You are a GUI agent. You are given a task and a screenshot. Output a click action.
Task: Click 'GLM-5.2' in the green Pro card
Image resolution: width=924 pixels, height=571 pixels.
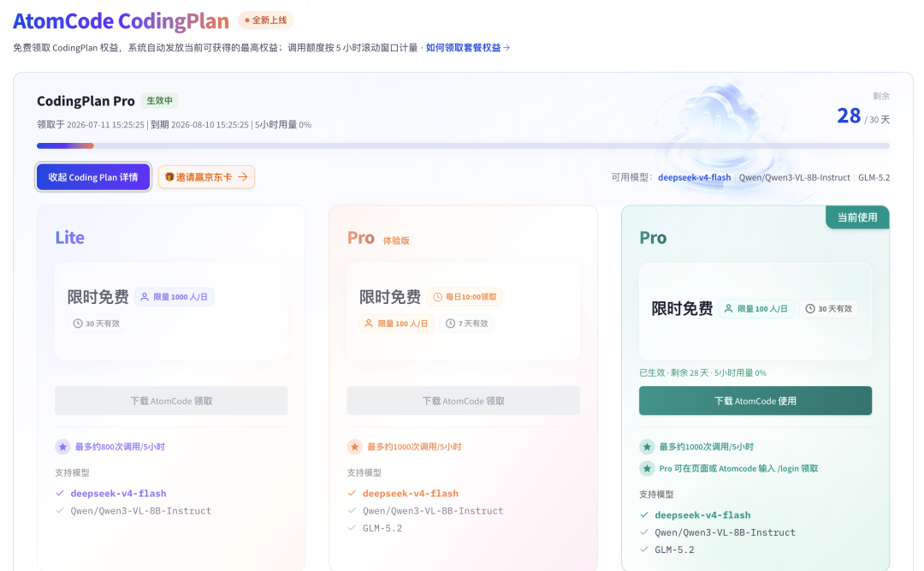coord(675,550)
